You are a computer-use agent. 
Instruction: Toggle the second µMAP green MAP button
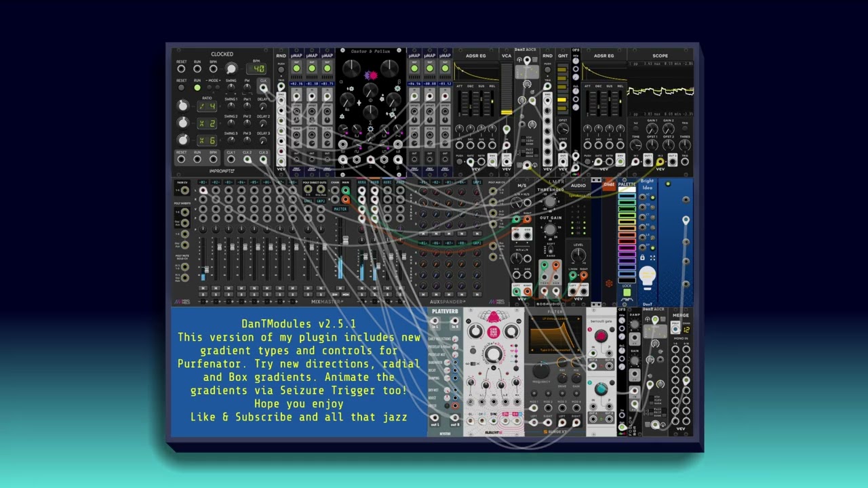pyautogui.click(x=312, y=68)
